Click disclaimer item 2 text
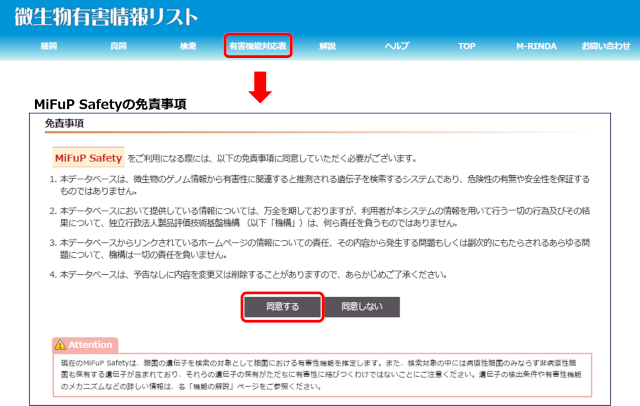Viewport: 640px width, 406px height. coord(325,217)
